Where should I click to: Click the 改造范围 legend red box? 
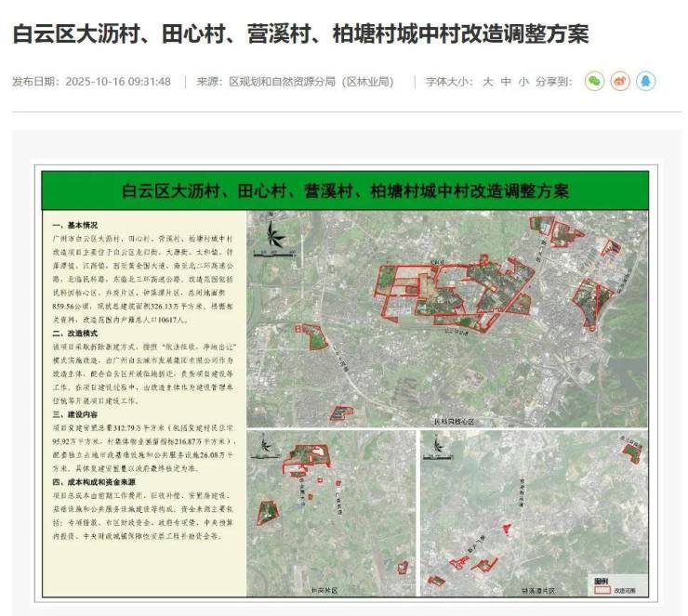602,589
